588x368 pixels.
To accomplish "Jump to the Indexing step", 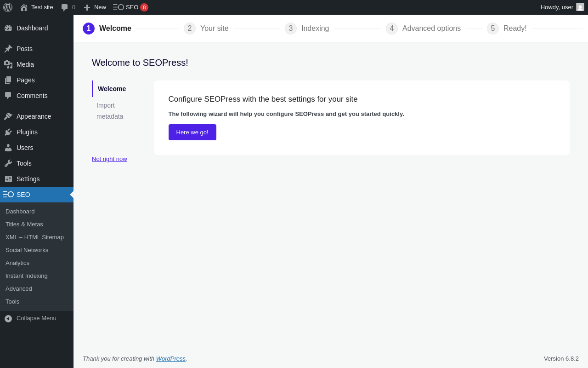I will click(x=315, y=29).
